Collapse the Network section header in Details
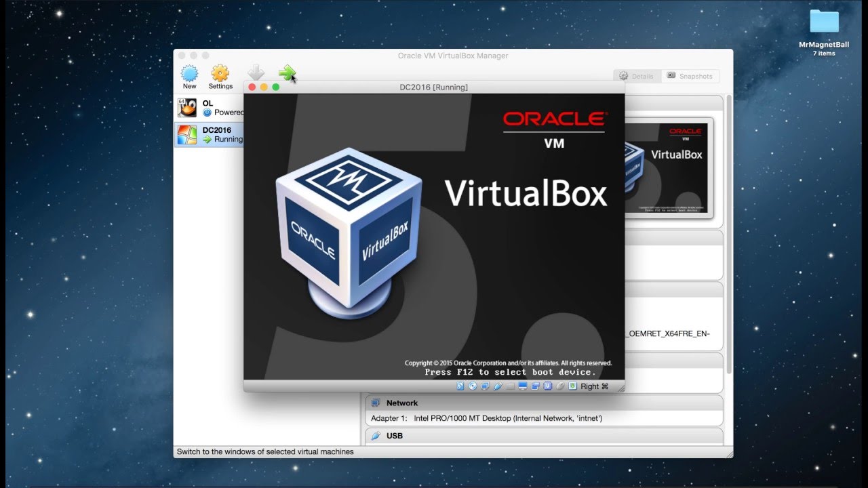Viewport: 868px width, 488px height. point(544,403)
